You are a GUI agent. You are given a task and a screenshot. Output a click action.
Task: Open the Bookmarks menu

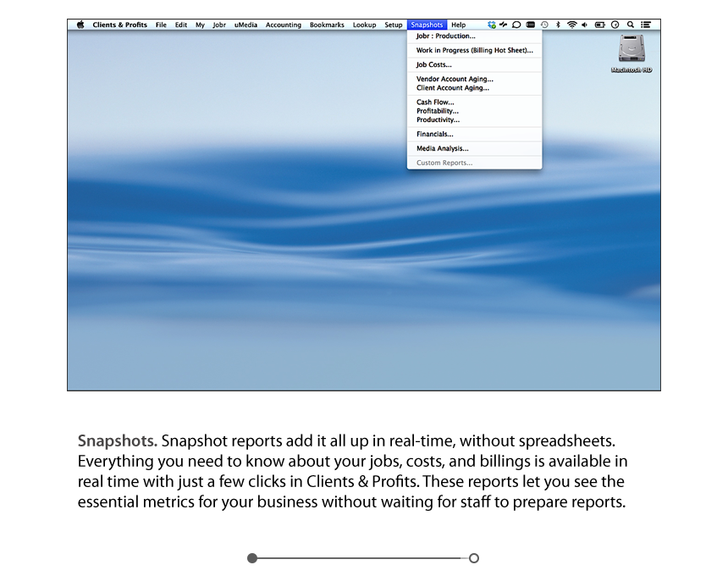[327, 25]
